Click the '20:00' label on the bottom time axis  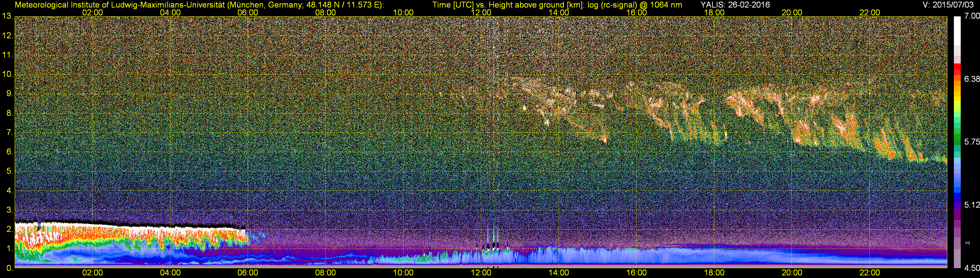[x=792, y=273]
